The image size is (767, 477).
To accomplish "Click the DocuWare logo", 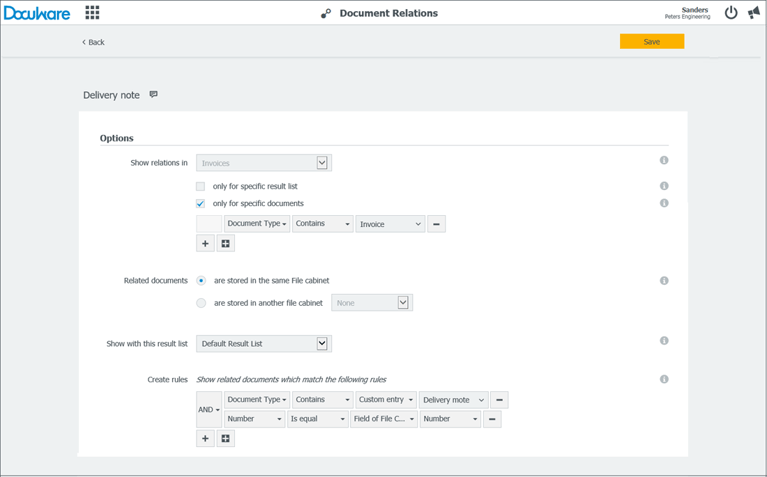I will 37,13.
